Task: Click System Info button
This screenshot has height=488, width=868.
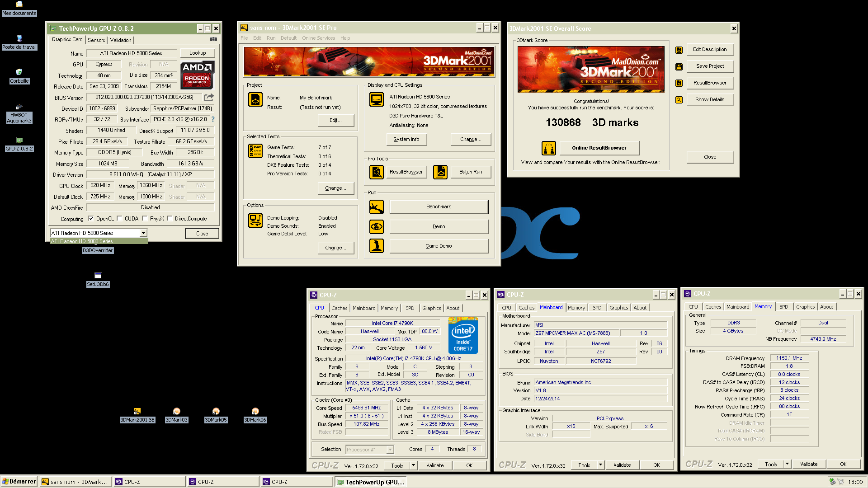Action: (406, 139)
